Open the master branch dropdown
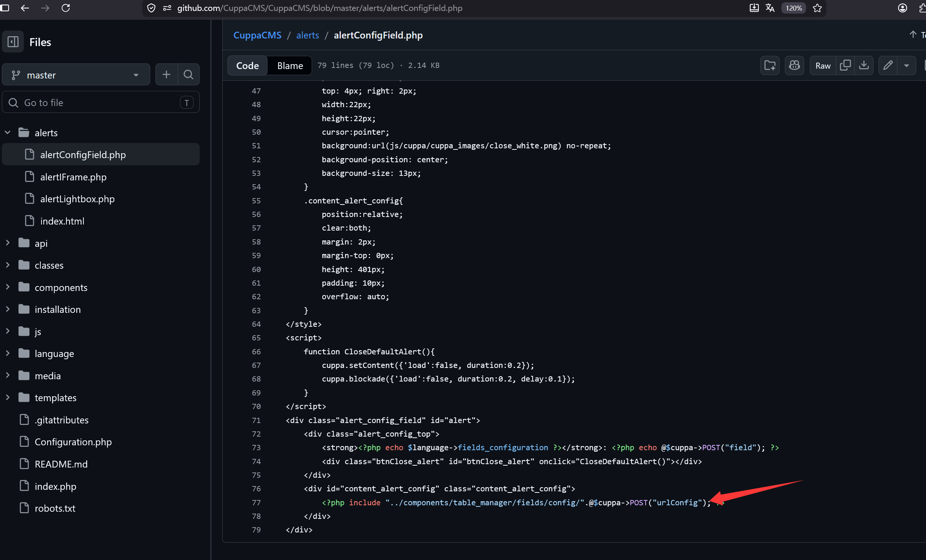926x560 pixels. [x=76, y=75]
